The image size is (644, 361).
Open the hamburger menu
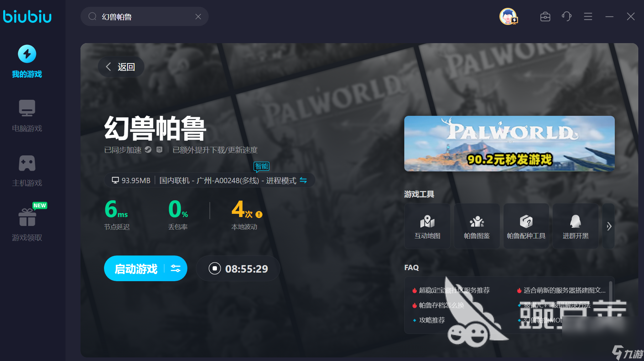(x=588, y=16)
